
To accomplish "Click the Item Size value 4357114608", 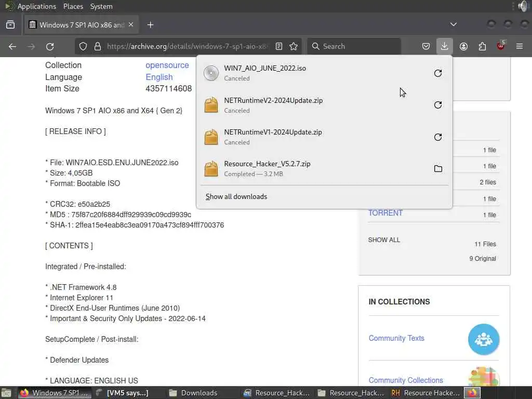I will pyautogui.click(x=169, y=88).
